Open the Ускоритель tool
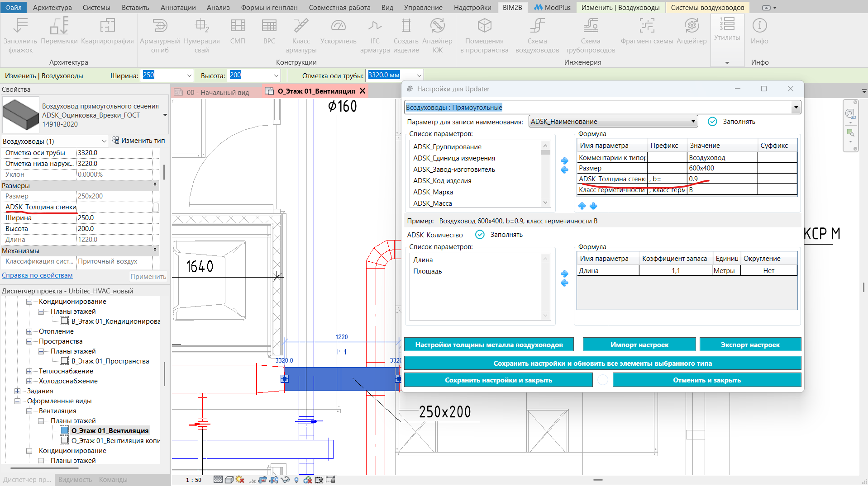The width and height of the screenshot is (868, 486). (x=339, y=32)
